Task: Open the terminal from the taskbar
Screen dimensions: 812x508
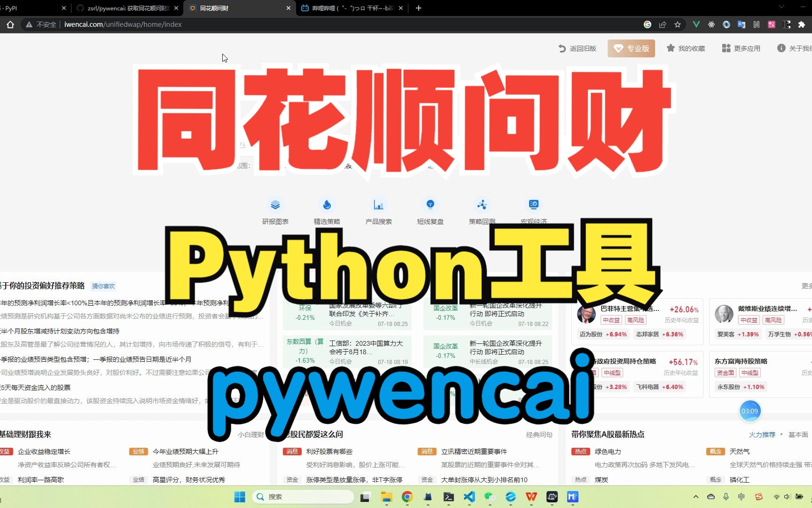Action: click(449, 497)
